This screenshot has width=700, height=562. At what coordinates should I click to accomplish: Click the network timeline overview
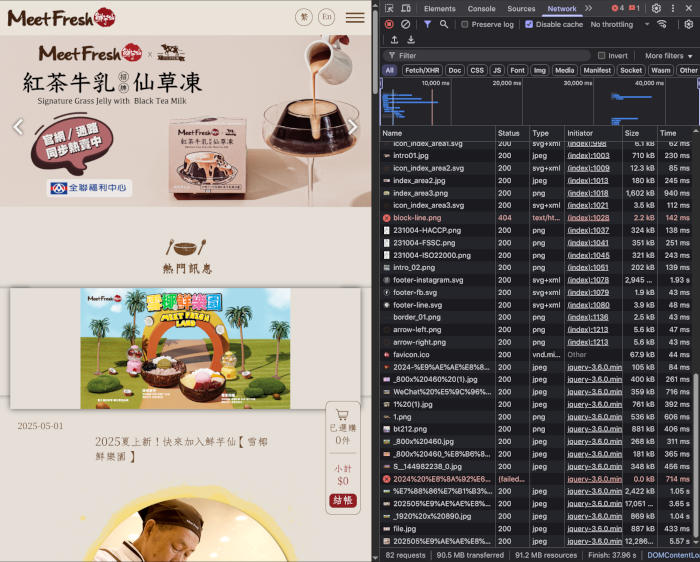(538, 102)
